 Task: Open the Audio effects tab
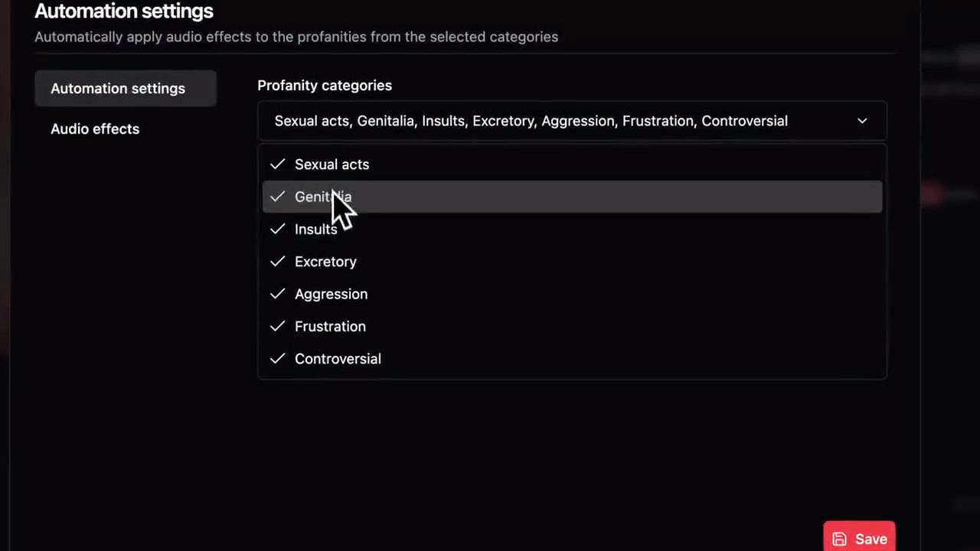pos(95,129)
